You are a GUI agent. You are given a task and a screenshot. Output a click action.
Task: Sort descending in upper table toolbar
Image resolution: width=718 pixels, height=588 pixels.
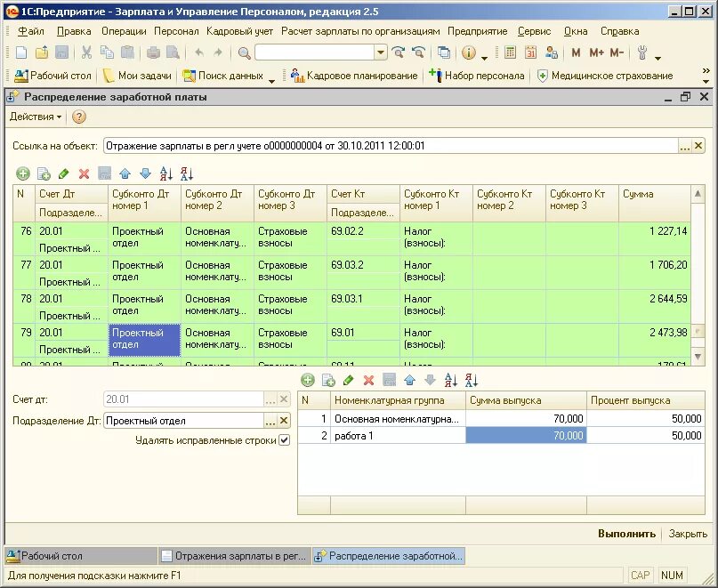[186, 173]
